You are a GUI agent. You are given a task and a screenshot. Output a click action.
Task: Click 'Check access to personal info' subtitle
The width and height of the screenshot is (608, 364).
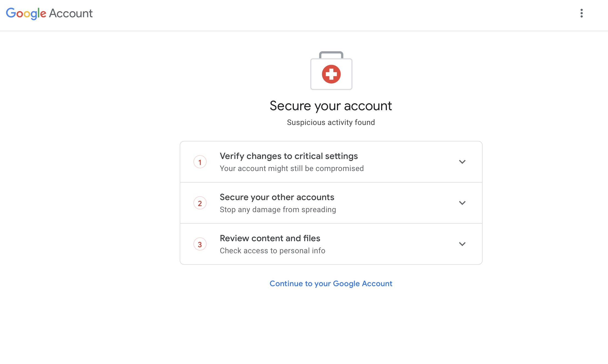[x=272, y=251]
